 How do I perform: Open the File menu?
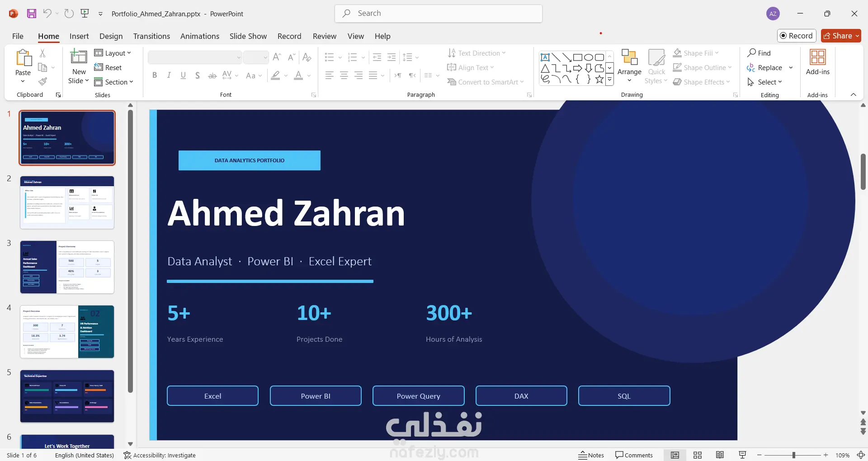(18, 36)
